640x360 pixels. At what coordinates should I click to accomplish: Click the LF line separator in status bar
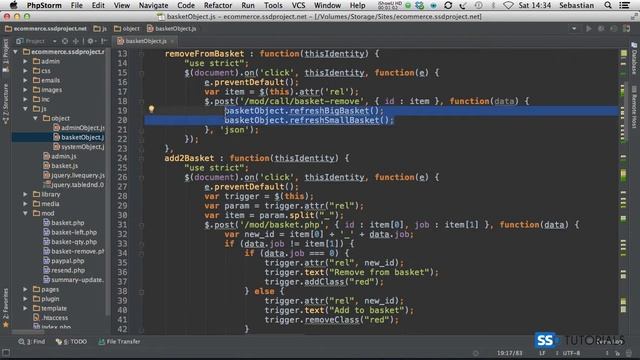point(542,353)
